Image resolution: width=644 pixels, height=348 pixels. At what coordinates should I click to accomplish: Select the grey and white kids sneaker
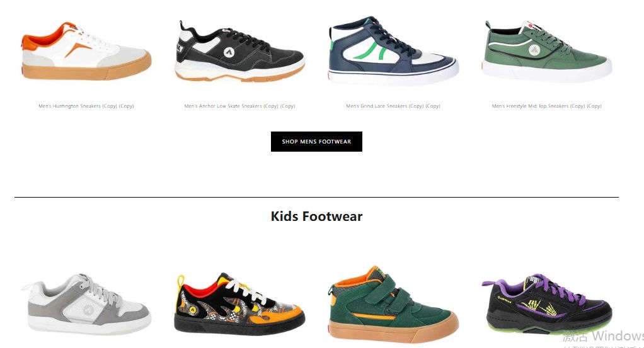[86, 304]
